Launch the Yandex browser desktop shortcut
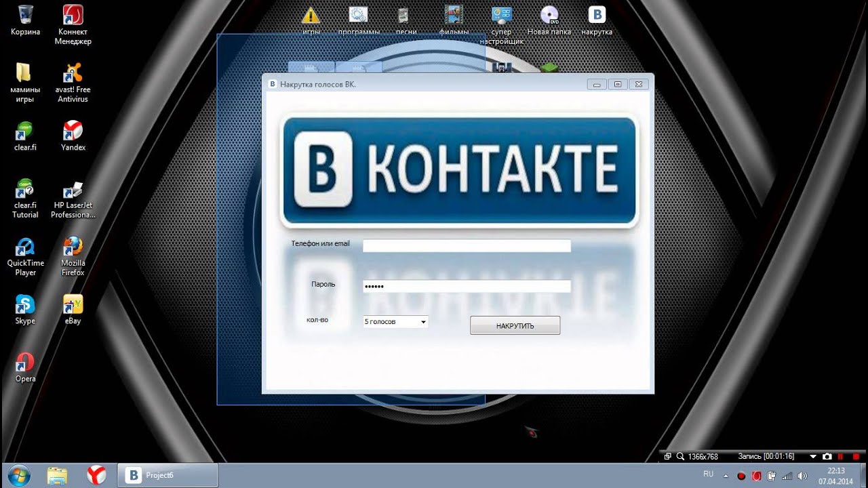 pyautogui.click(x=73, y=136)
